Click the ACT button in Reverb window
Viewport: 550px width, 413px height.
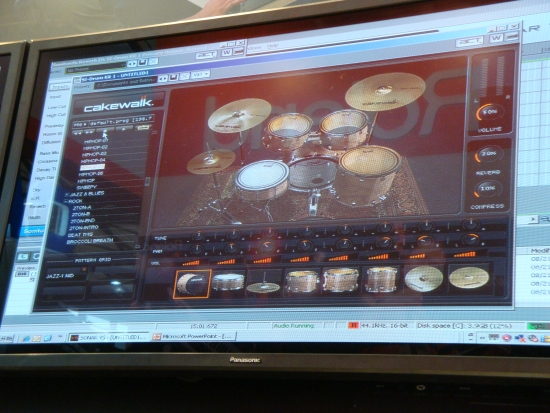click(x=207, y=55)
